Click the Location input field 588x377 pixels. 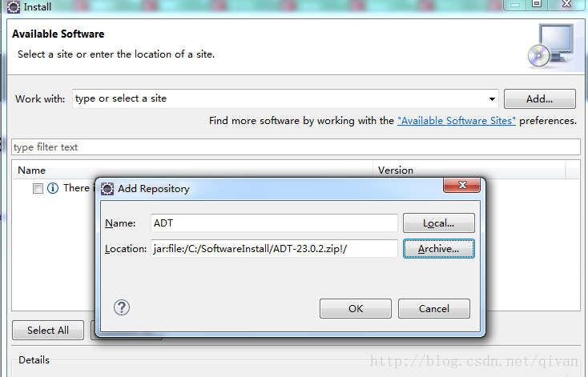(274, 249)
